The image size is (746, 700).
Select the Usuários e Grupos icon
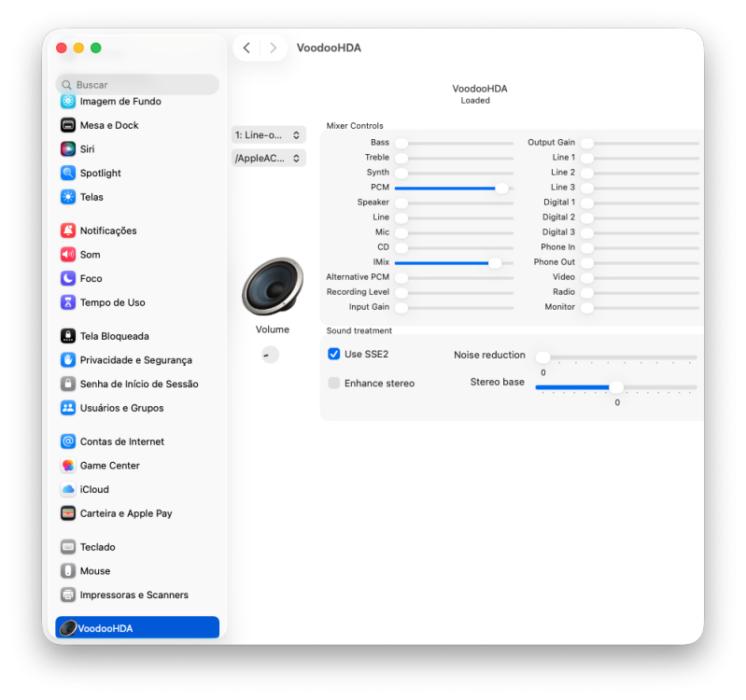pyautogui.click(x=68, y=408)
